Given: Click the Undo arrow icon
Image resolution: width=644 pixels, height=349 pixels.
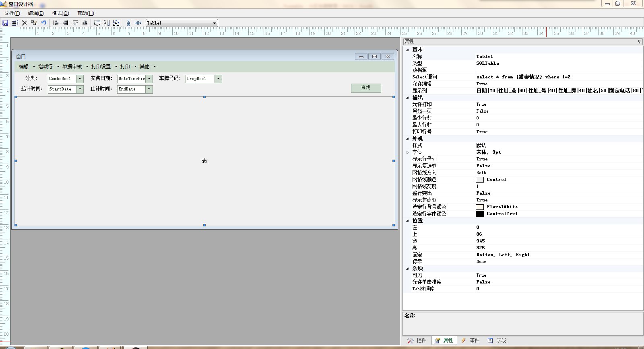Looking at the screenshot, I should coord(43,23).
